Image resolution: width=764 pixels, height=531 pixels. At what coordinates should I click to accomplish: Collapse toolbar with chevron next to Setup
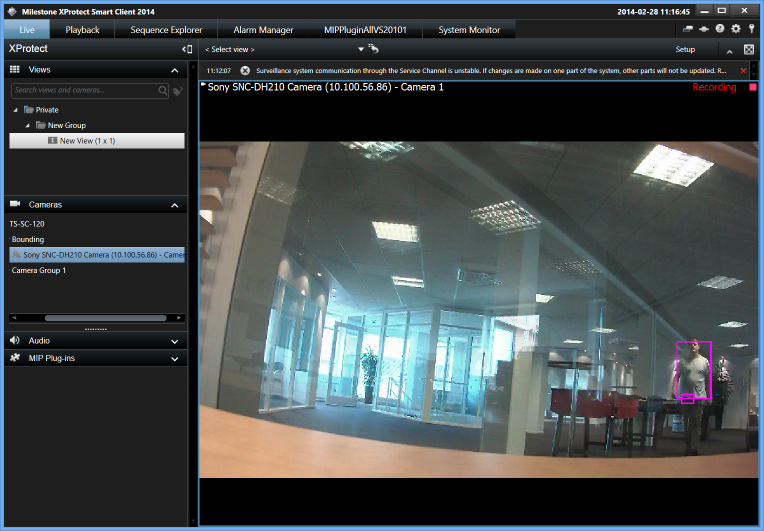point(729,51)
